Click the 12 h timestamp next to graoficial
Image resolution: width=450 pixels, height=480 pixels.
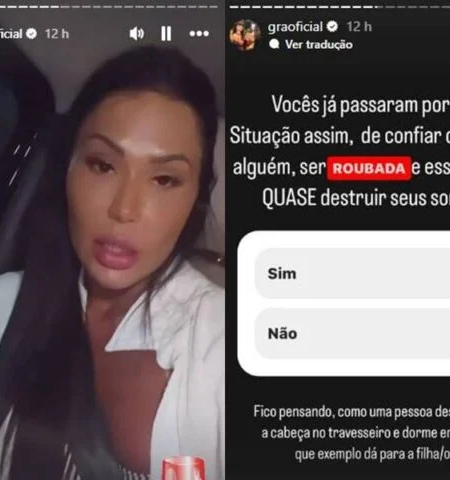359,27
